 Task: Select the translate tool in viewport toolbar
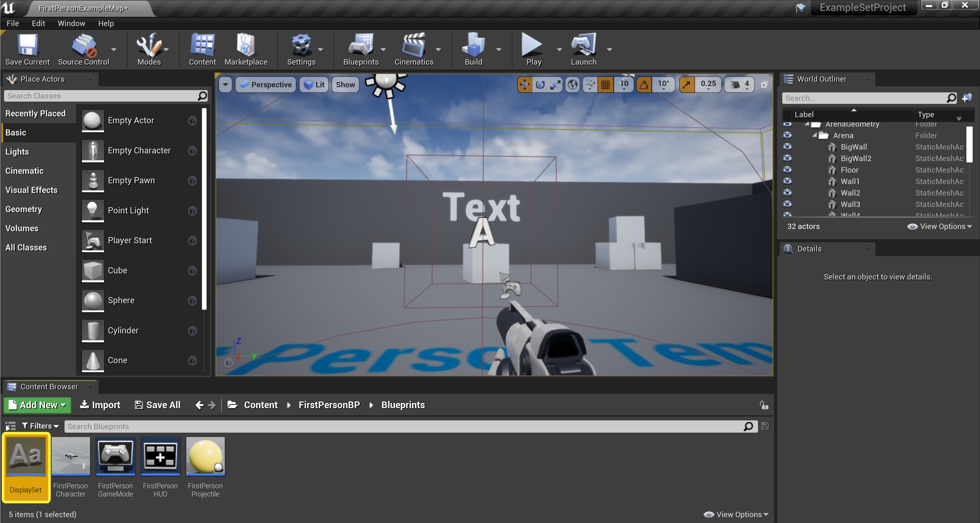pyautogui.click(x=525, y=84)
